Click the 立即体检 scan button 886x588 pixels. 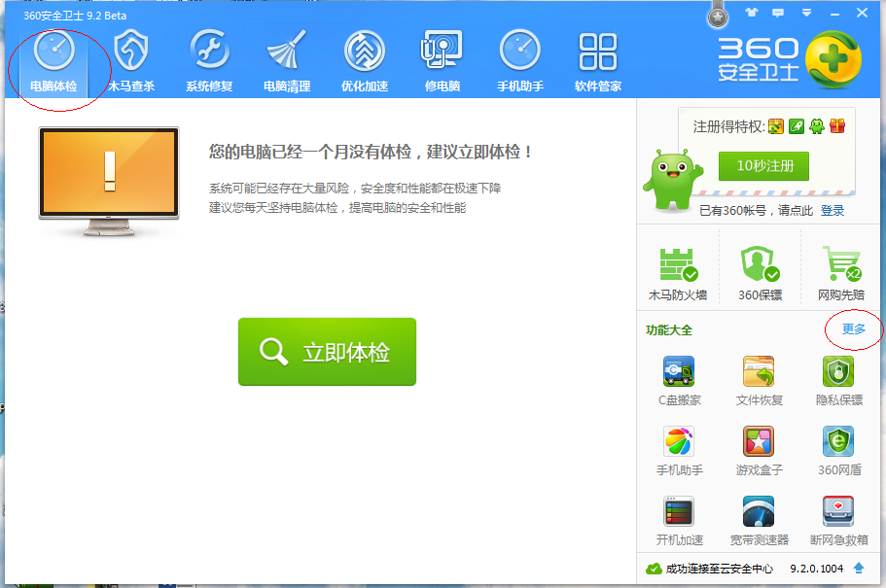(327, 352)
